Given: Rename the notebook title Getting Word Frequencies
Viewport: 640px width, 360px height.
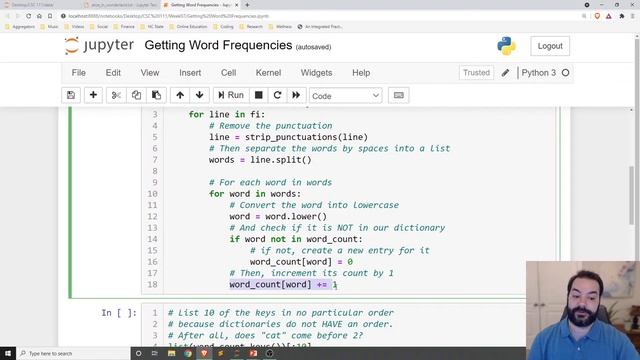Looking at the screenshot, I should [x=218, y=45].
